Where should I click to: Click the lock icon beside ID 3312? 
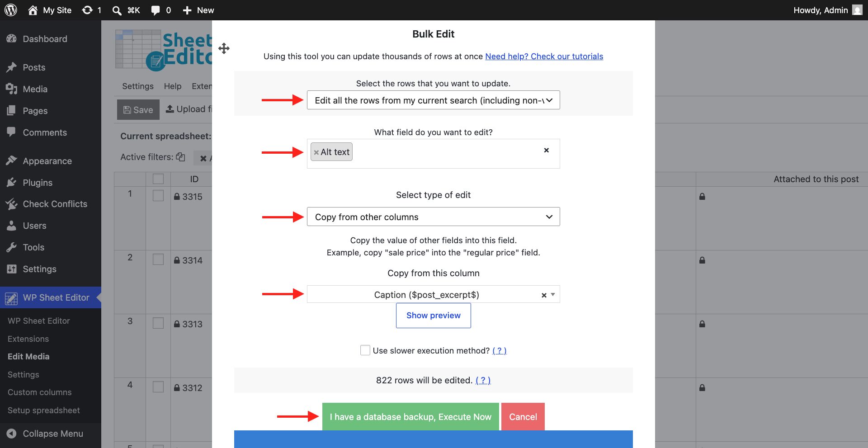(x=177, y=388)
